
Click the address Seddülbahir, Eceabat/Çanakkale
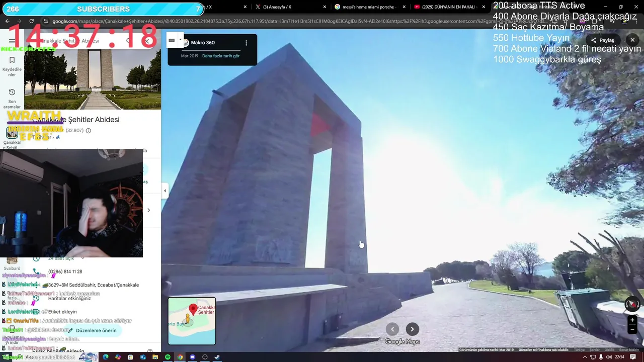(x=94, y=285)
